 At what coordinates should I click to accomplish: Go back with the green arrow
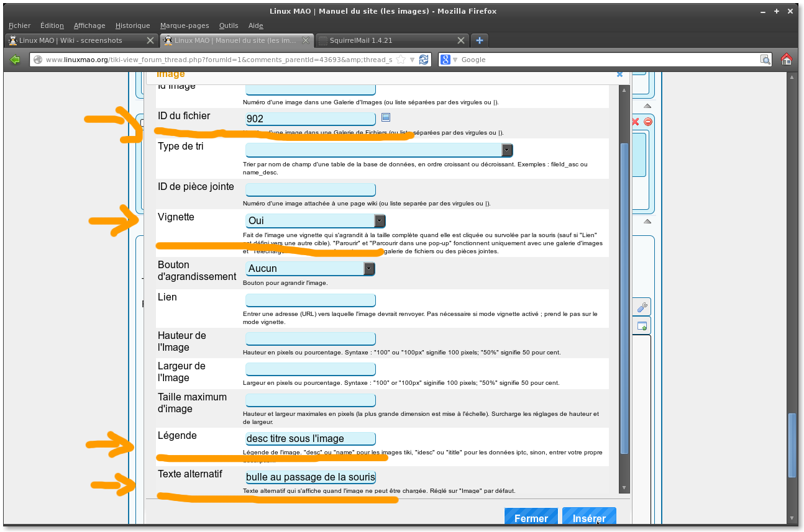pos(16,60)
